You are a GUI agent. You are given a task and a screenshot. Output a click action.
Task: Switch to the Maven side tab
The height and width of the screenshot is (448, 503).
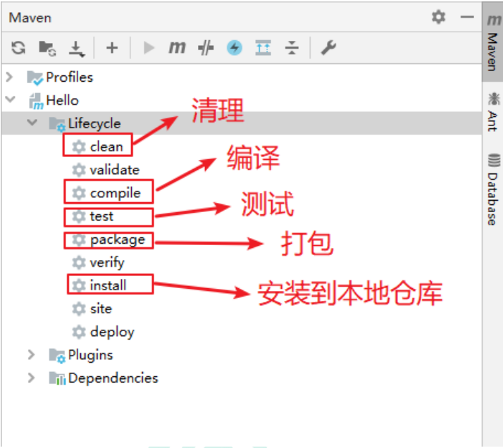point(492,42)
